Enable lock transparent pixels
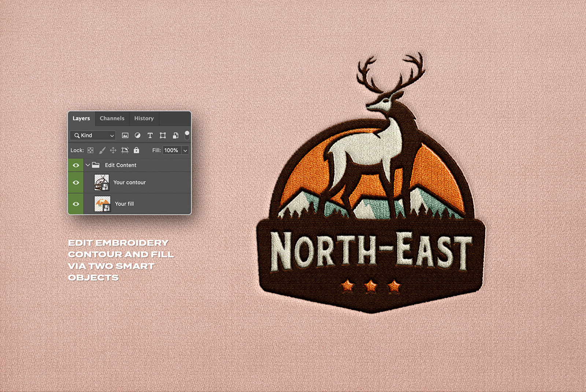 (x=90, y=150)
